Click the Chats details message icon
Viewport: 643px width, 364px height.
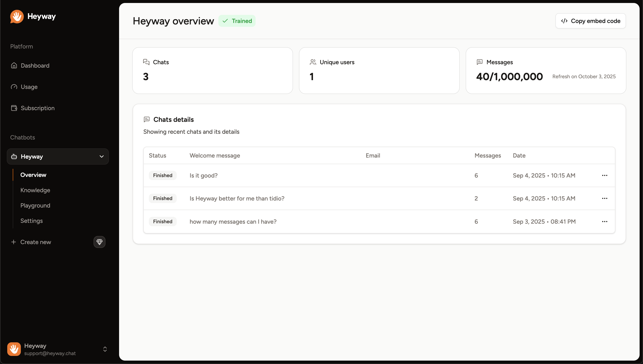147,119
